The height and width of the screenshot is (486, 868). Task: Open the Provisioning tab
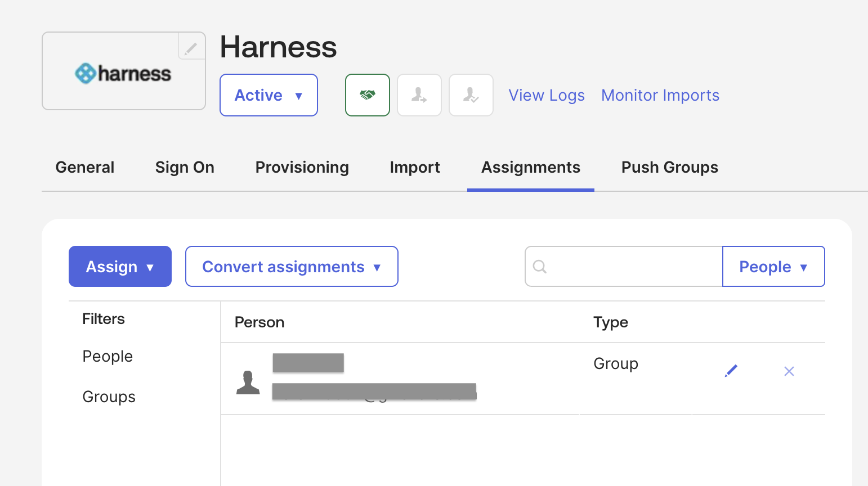click(x=302, y=168)
